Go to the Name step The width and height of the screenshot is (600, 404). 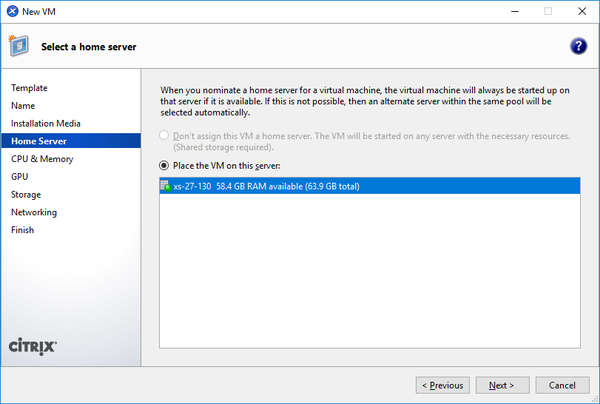(x=23, y=106)
